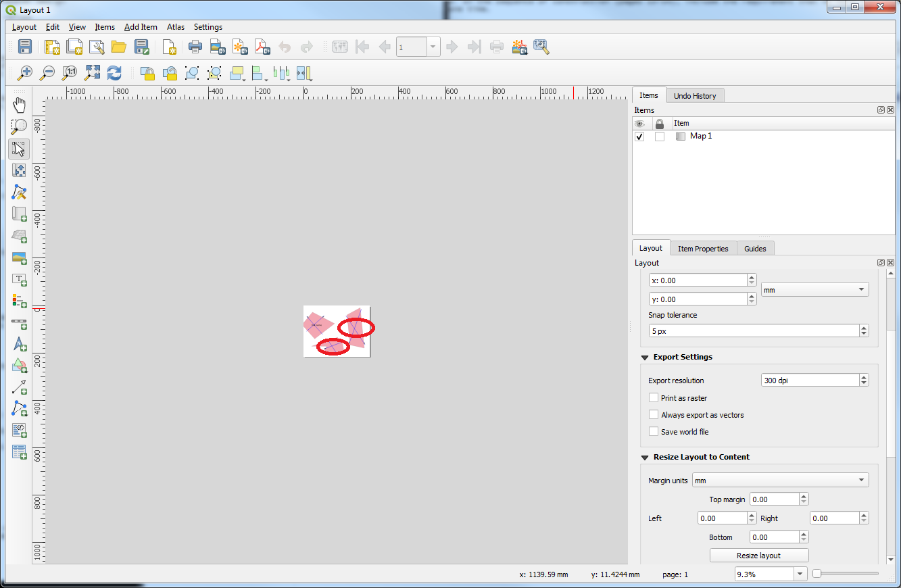The image size is (901, 588).
Task: Check Always export as vectors
Action: [x=654, y=414]
